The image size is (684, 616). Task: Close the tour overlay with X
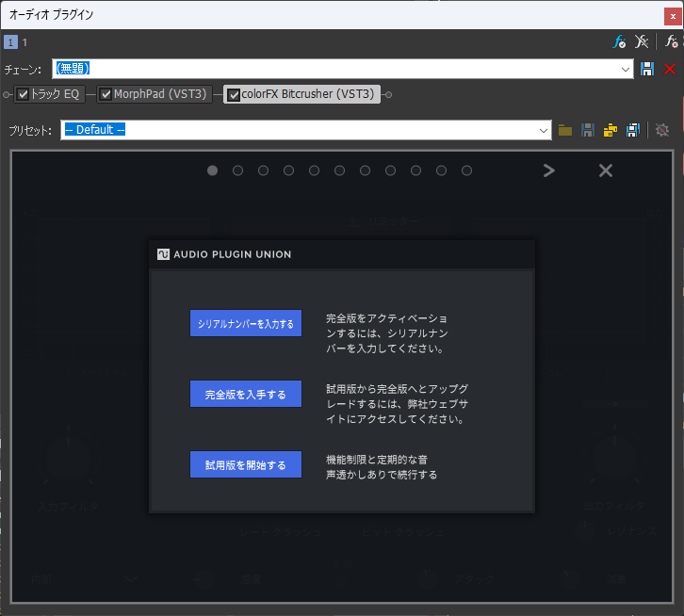(x=606, y=170)
